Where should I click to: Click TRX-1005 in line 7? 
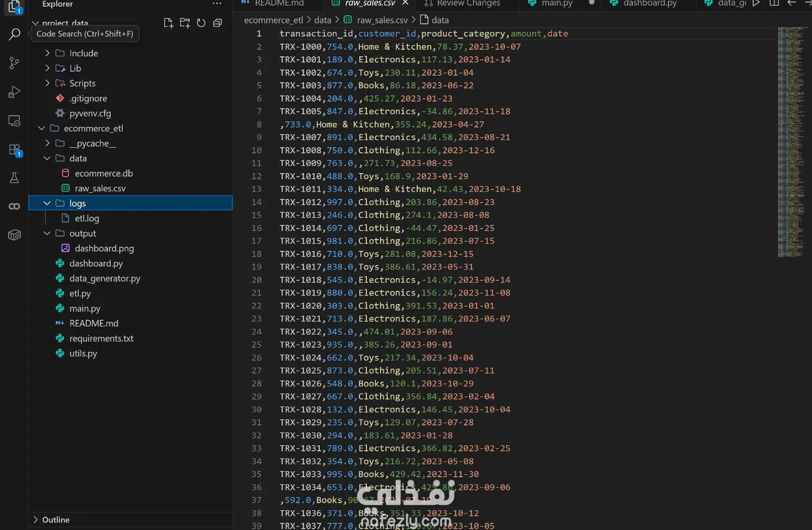[300, 111]
